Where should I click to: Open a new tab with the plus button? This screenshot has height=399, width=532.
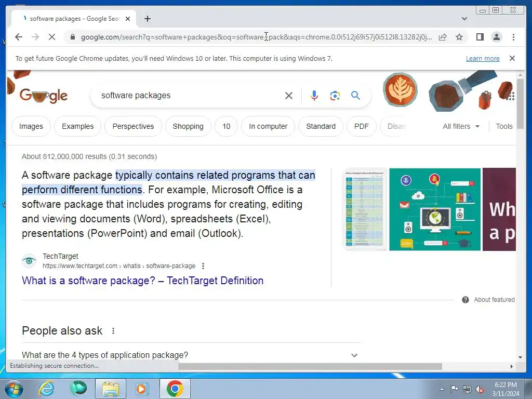147,19
